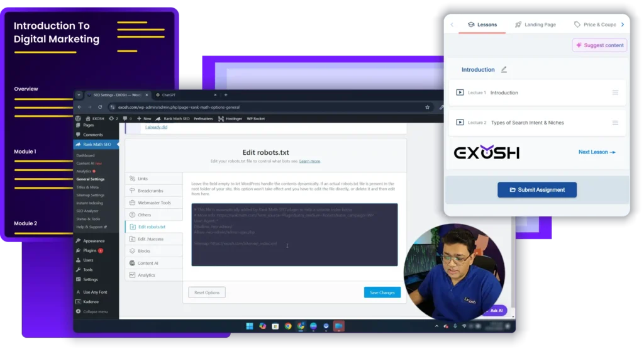This screenshot has height=351, width=644.
Task: Open the comments bubble in admin bar
Action: click(127, 118)
